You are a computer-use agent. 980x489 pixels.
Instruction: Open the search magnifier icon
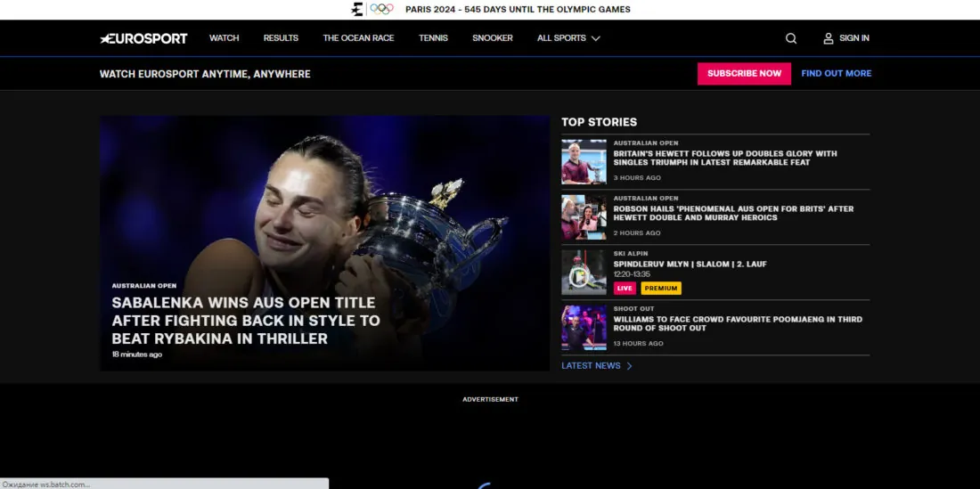(791, 38)
